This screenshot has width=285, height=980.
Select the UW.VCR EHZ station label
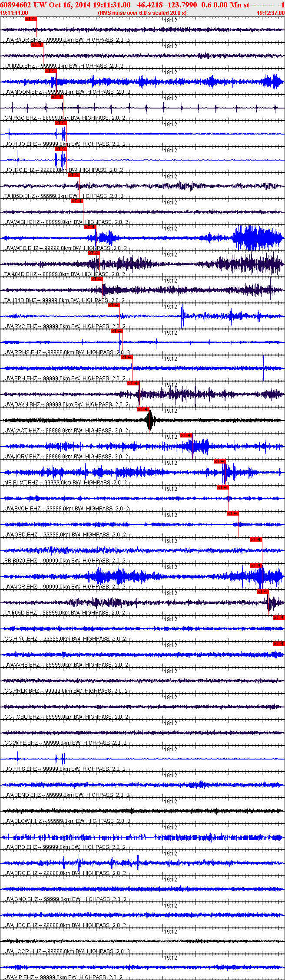pyautogui.click(x=21, y=587)
